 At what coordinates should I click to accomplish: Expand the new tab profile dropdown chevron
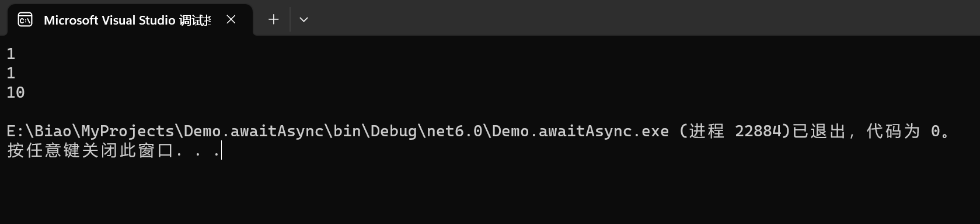coord(304,19)
